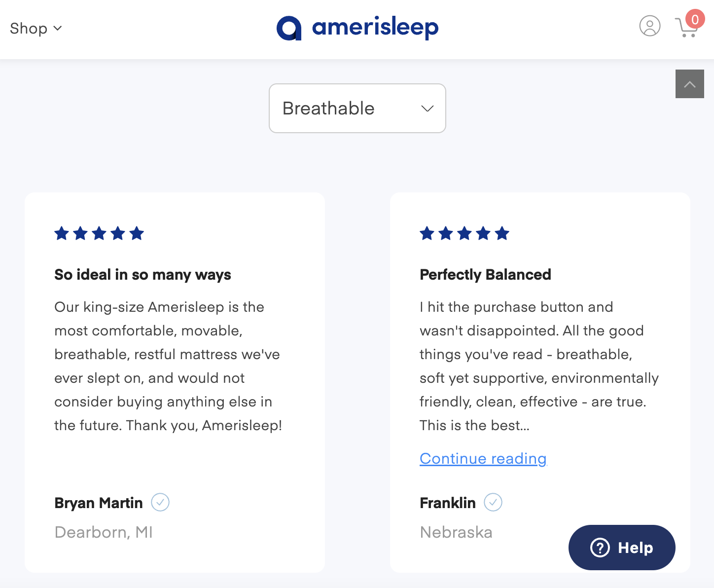Click the cart item count badge
714x588 pixels.
click(x=695, y=20)
